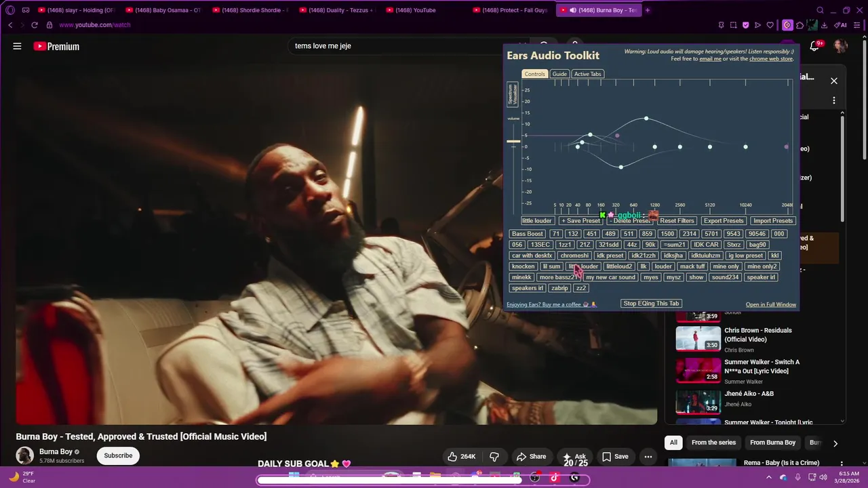This screenshot has height=488, width=868.
Task: Close the playlist panel with X
Action: [x=834, y=81]
